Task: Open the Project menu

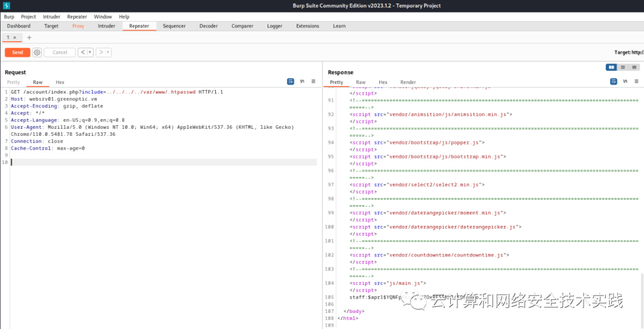Action: 29,17
